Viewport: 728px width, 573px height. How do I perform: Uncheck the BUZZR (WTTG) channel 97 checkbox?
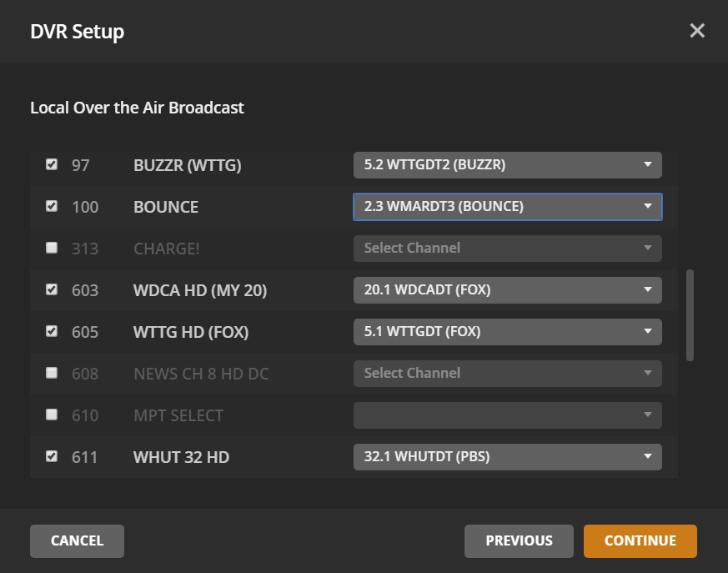[52, 164]
